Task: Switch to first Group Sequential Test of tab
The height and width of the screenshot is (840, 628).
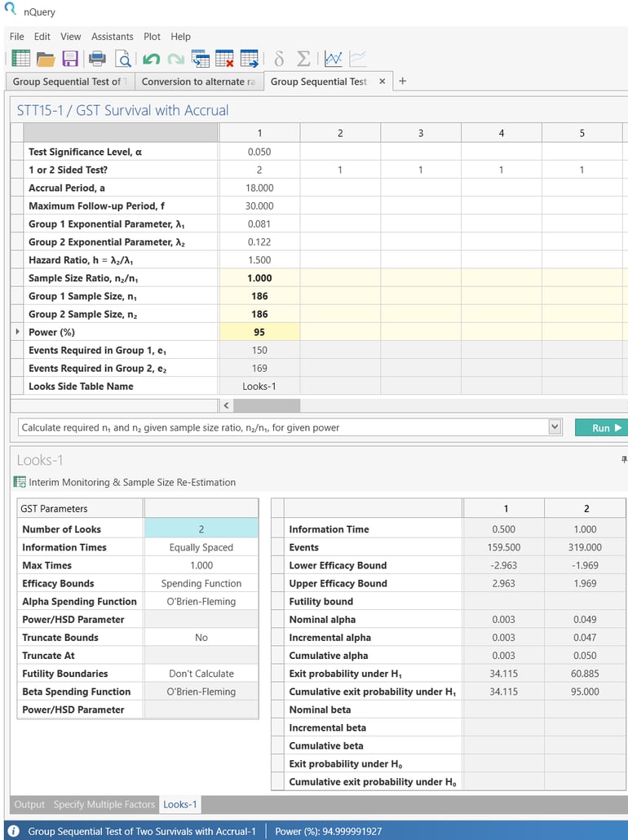Action: pyautogui.click(x=70, y=82)
